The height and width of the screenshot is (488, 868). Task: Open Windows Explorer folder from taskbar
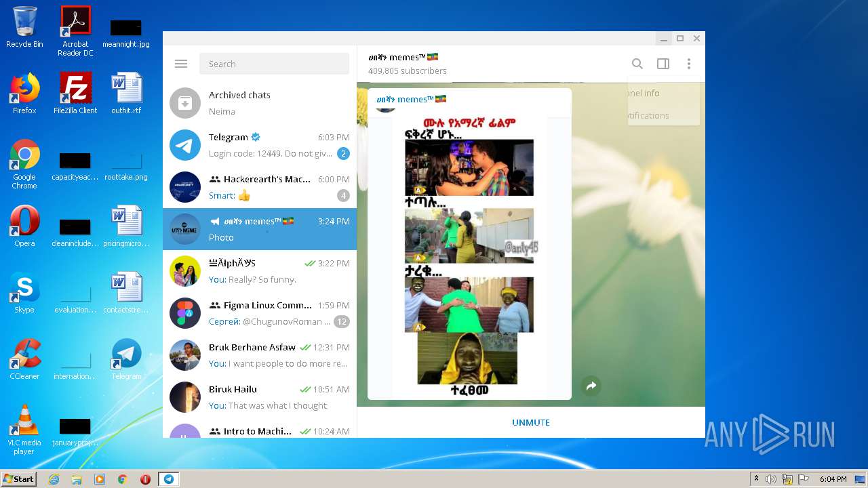tap(77, 479)
